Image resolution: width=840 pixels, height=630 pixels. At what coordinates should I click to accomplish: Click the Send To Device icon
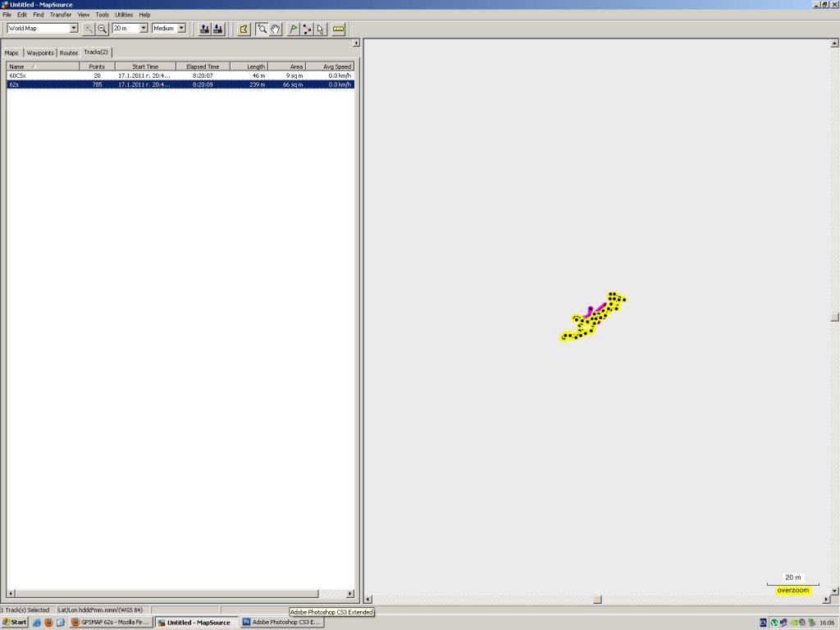pyautogui.click(x=204, y=29)
